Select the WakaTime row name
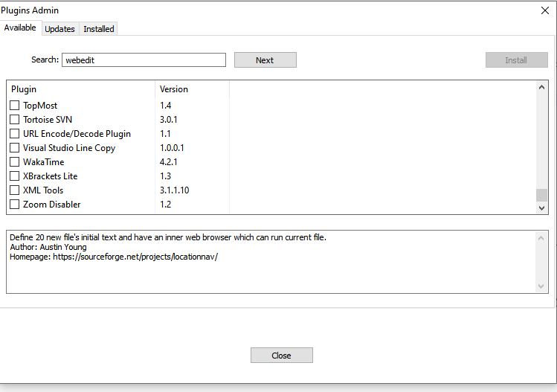This screenshot has height=392, width=557. tap(44, 162)
